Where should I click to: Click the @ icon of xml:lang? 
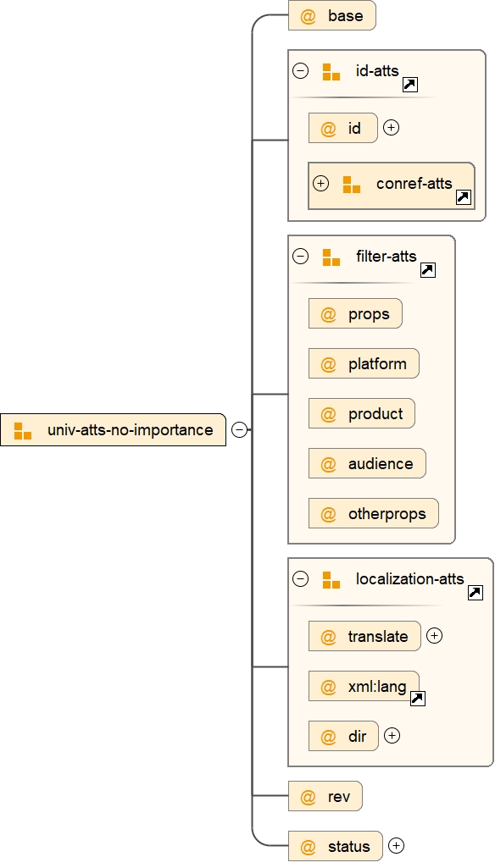coord(328,687)
